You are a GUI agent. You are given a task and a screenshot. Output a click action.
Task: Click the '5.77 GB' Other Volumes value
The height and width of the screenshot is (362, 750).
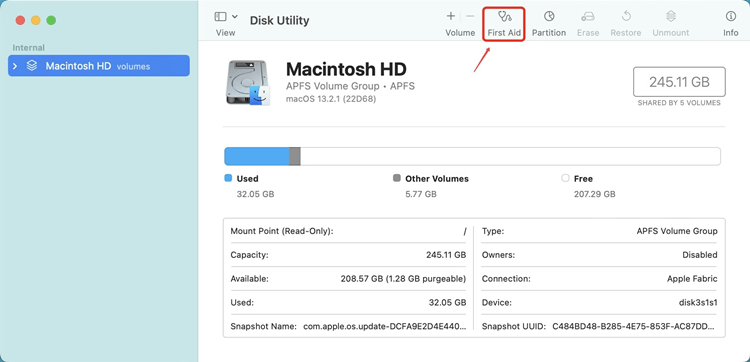pos(421,194)
